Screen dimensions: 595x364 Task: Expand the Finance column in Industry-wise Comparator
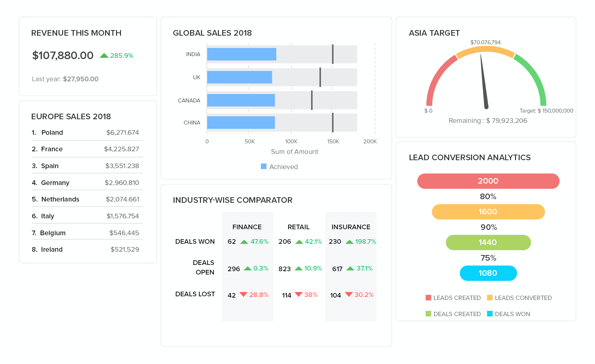click(x=247, y=227)
